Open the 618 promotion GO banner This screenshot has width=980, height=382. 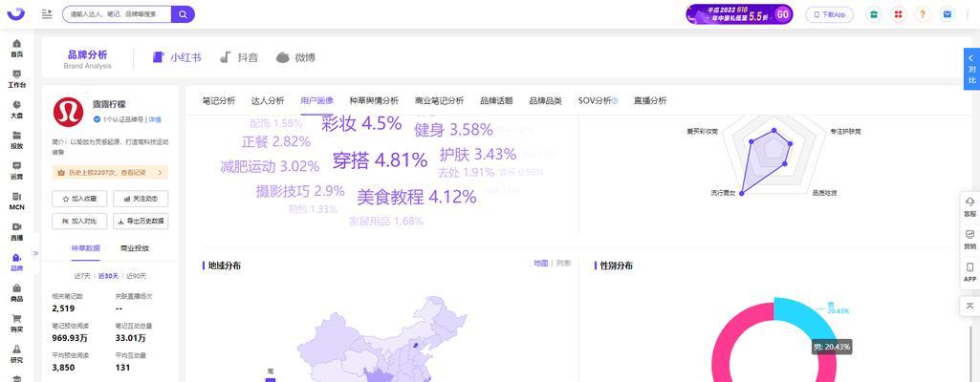(739, 13)
